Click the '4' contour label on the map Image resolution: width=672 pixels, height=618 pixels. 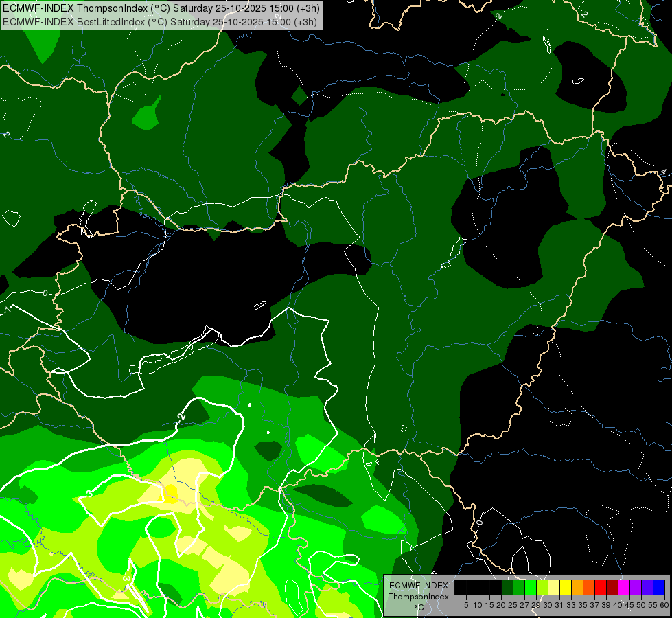[664, 172]
